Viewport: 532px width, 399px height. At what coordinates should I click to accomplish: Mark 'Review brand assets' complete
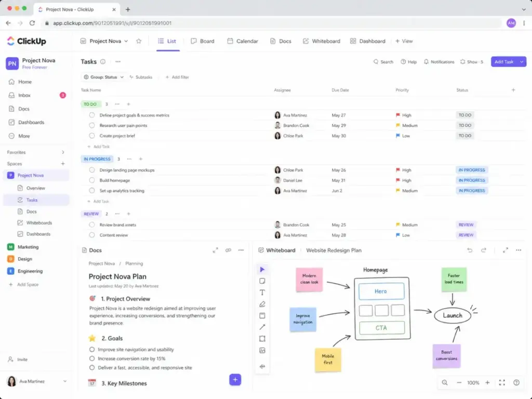[92, 224]
